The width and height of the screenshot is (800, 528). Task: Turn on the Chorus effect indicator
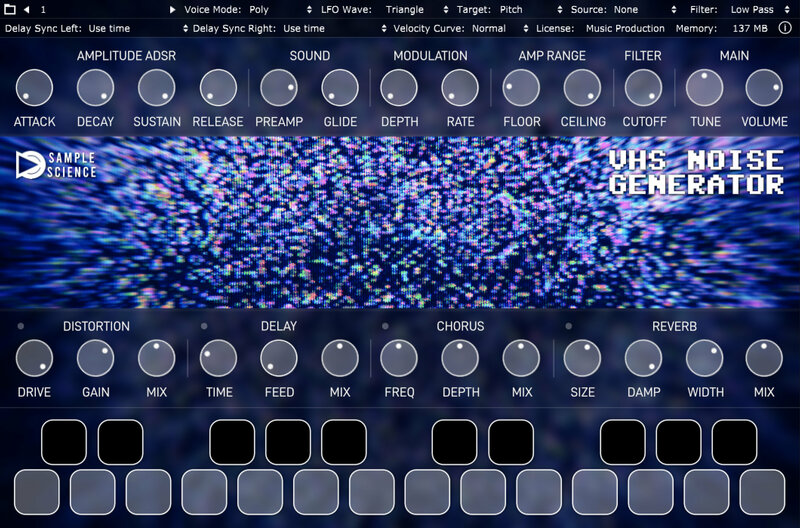click(385, 327)
